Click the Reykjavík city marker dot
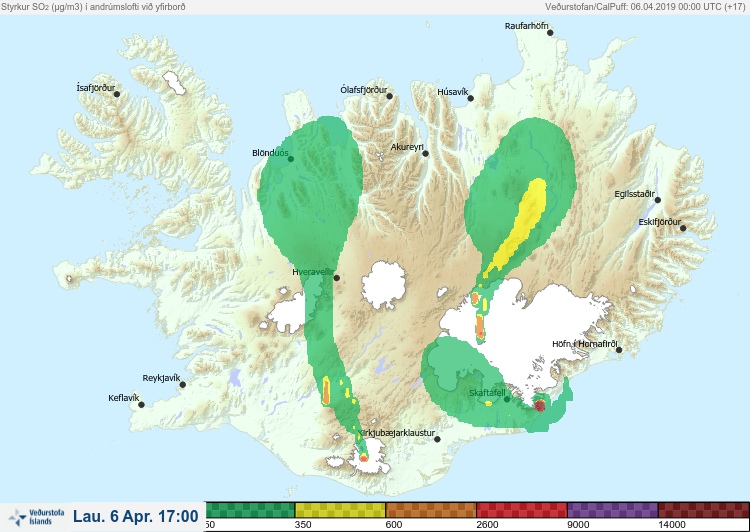Viewport: 750px width, 532px height. click(x=183, y=385)
